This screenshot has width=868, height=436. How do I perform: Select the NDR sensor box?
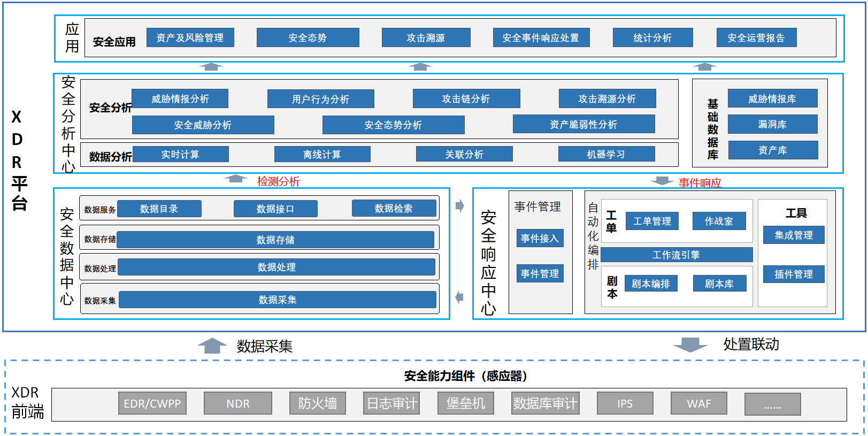238,404
